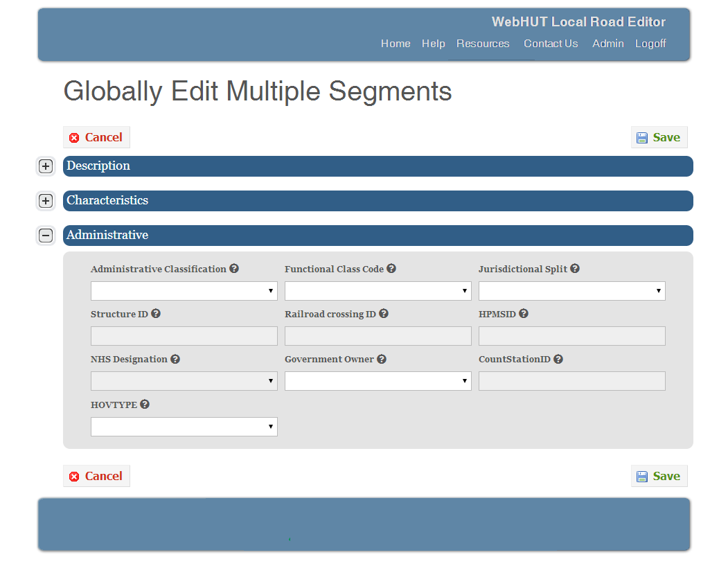Open Contact Us in the navigation bar
Image resolution: width=728 pixels, height=566 pixels.
(551, 44)
